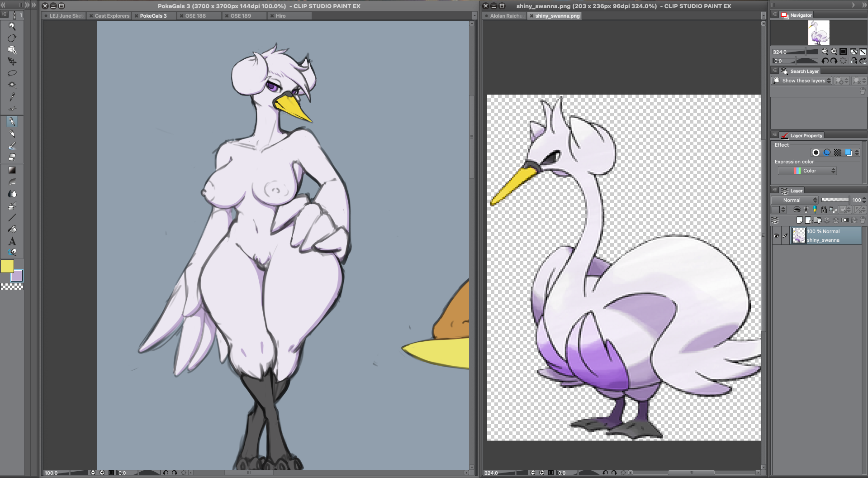Select the Pencil tool
Screen dimensions: 868x478
[12, 134]
